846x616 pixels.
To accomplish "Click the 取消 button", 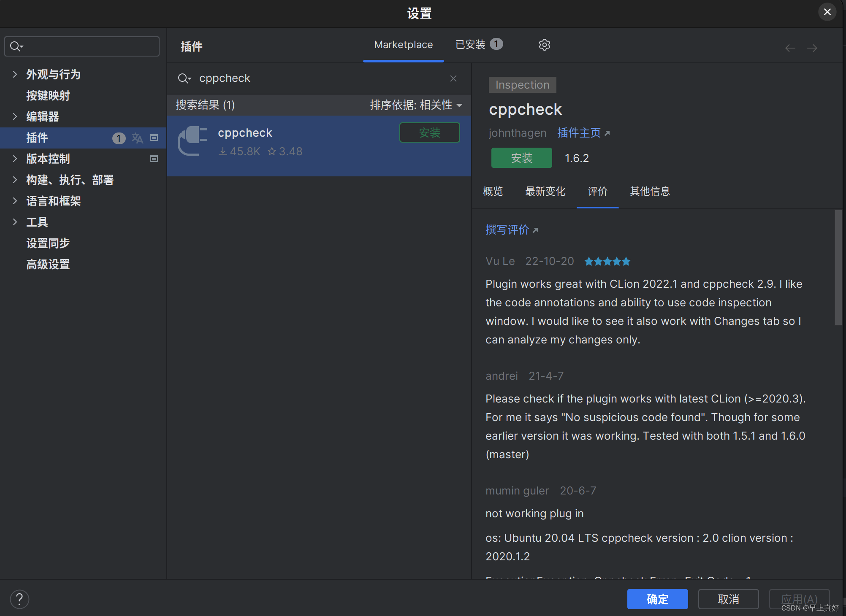I will pos(728,599).
